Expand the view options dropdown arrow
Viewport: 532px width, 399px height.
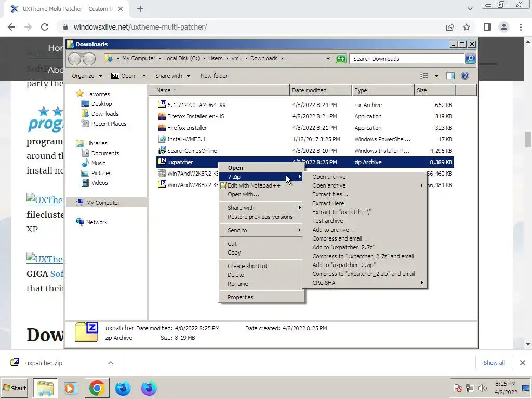[436, 76]
